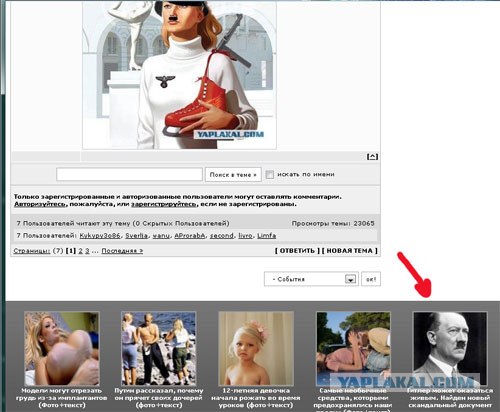Open user second profile link
This screenshot has height=412, width=500.
pyautogui.click(x=222, y=236)
